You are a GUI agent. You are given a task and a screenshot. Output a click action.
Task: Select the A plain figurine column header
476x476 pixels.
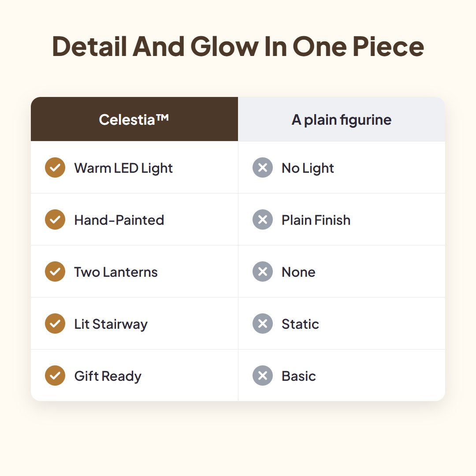click(342, 119)
